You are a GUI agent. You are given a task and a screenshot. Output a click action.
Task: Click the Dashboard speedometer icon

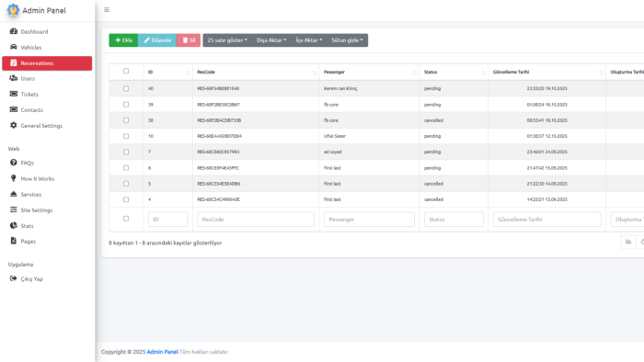[x=14, y=31]
